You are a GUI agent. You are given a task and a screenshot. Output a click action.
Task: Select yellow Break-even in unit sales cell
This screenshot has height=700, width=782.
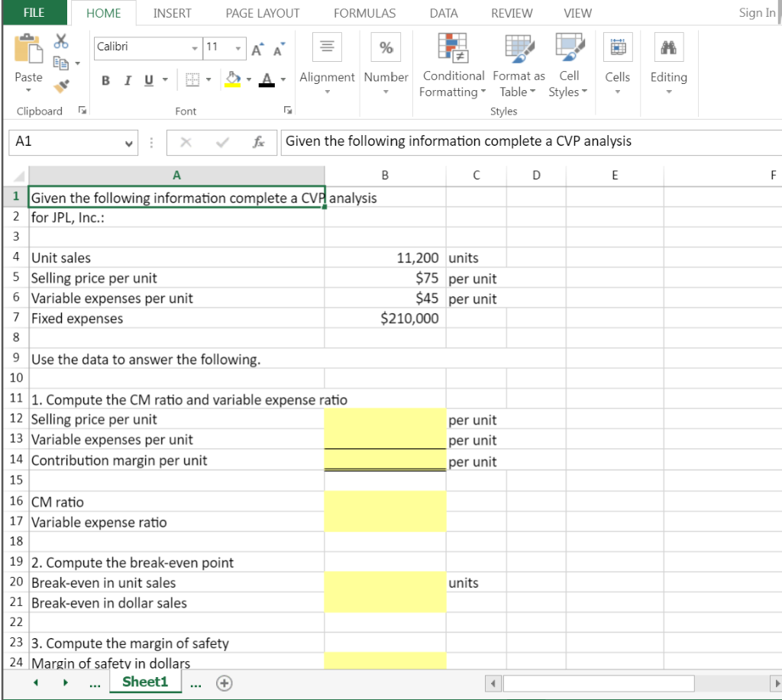point(385,582)
